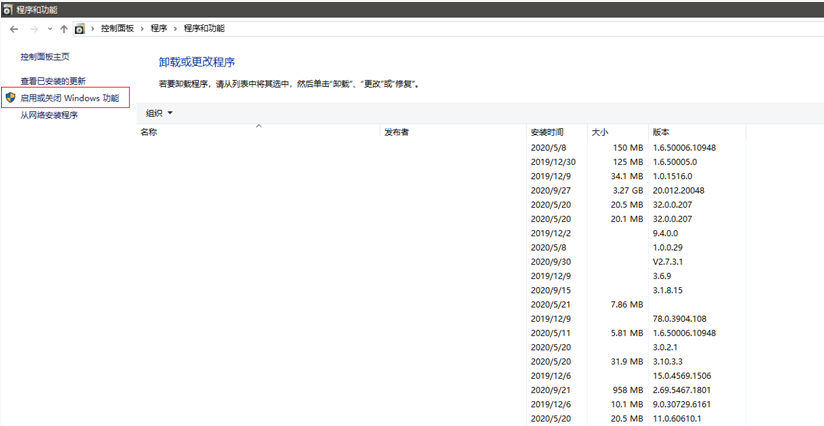
Task: Select the row with version 3.6.9
Action: [x=441, y=276]
